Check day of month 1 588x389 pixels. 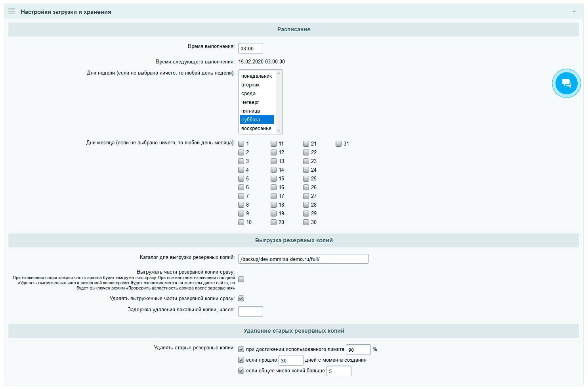[241, 144]
